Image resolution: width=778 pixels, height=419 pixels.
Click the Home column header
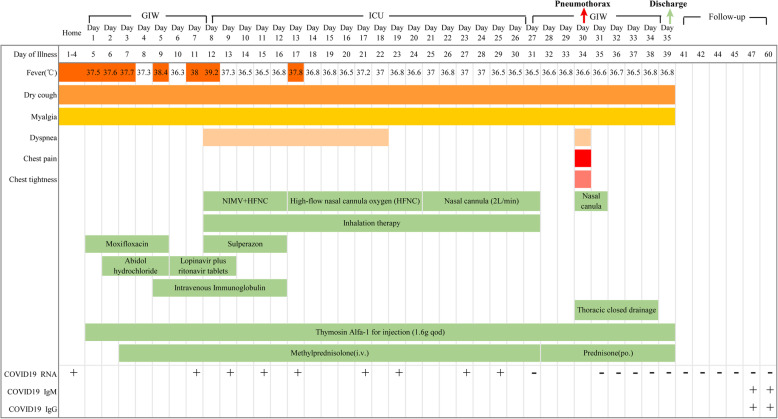click(72, 33)
